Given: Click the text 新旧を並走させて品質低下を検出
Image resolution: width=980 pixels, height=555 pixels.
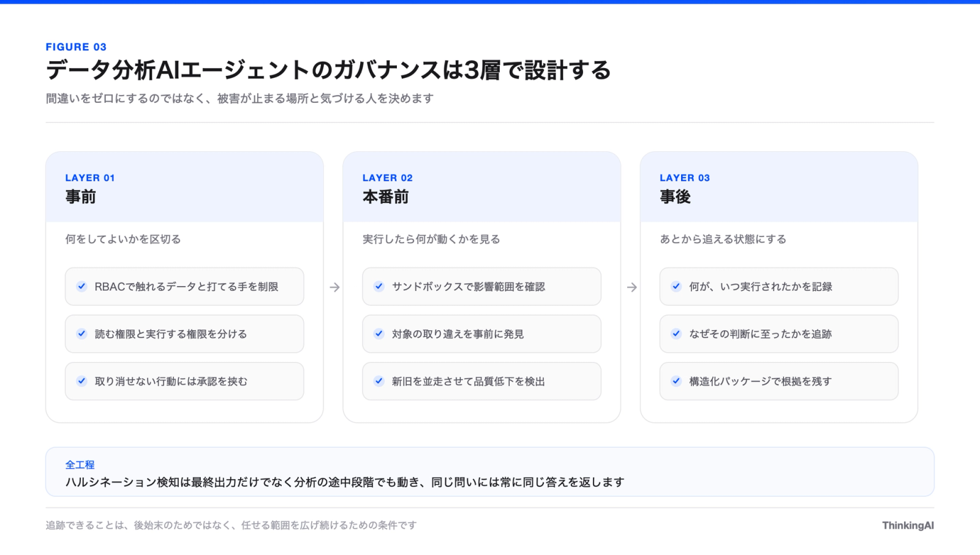Looking at the screenshot, I should tap(469, 382).
